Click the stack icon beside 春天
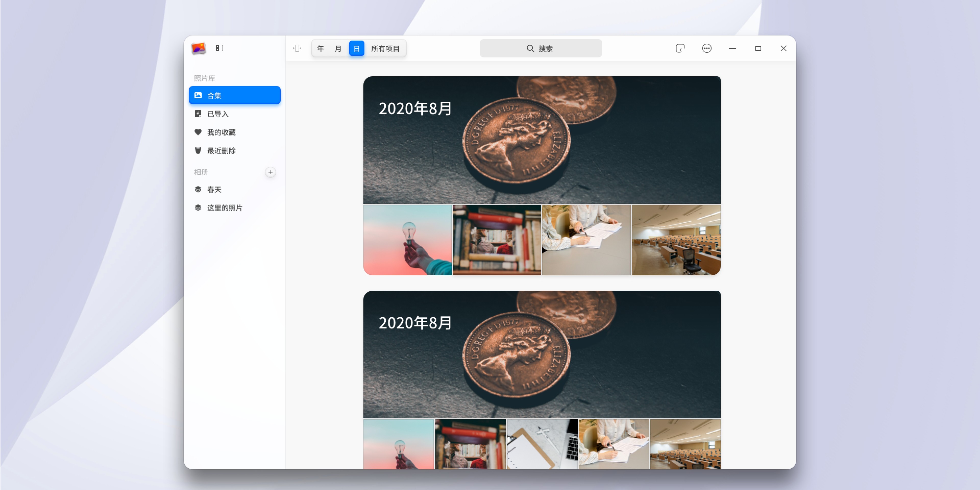Image resolution: width=980 pixels, height=490 pixels. coord(198,189)
